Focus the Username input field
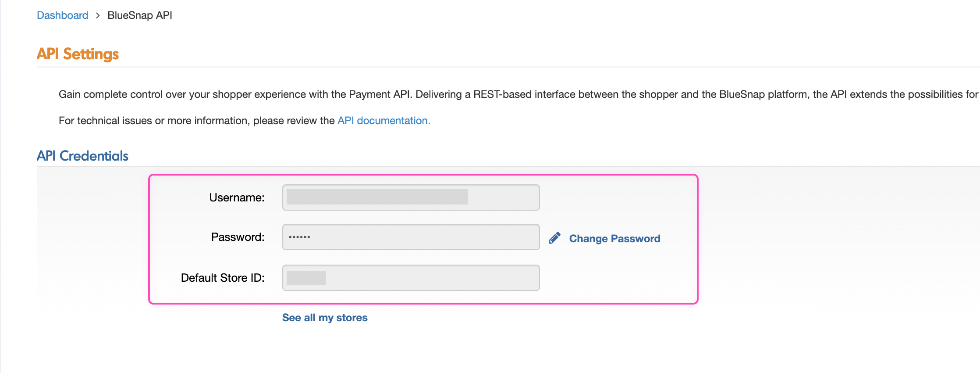This screenshot has height=373, width=980. click(x=503, y=197)
